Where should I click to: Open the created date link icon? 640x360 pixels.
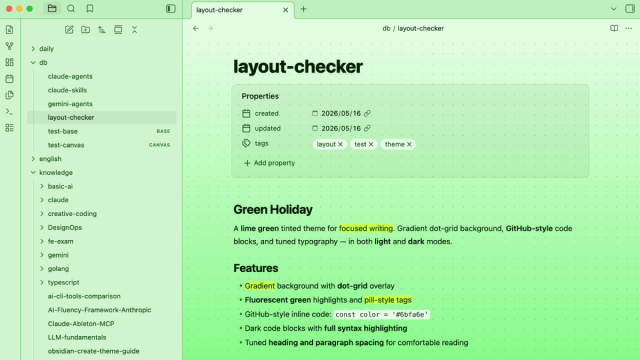click(x=367, y=113)
